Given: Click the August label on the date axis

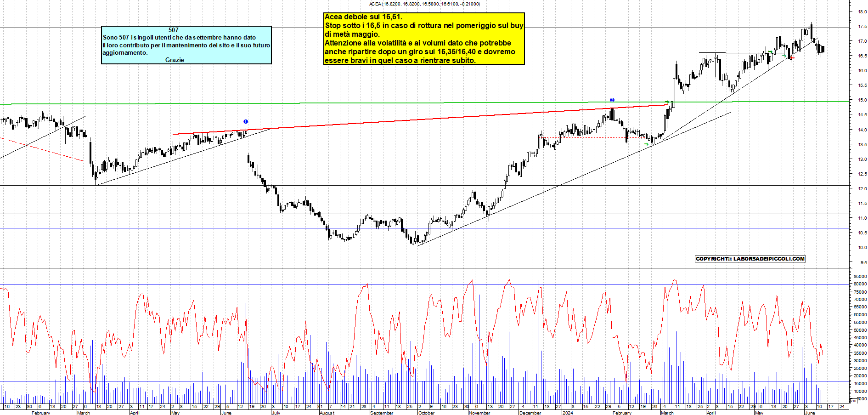Looking at the screenshot, I should (x=327, y=413).
